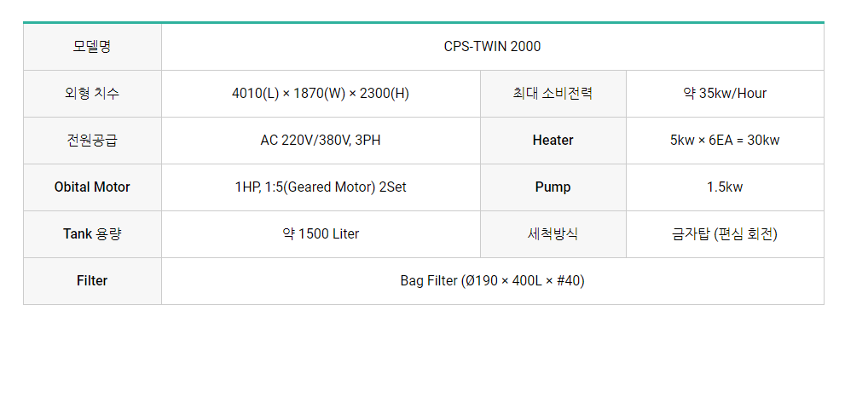868x397 pixels.
Task: Select the 약 35kw/Hour value
Action: [725, 94]
